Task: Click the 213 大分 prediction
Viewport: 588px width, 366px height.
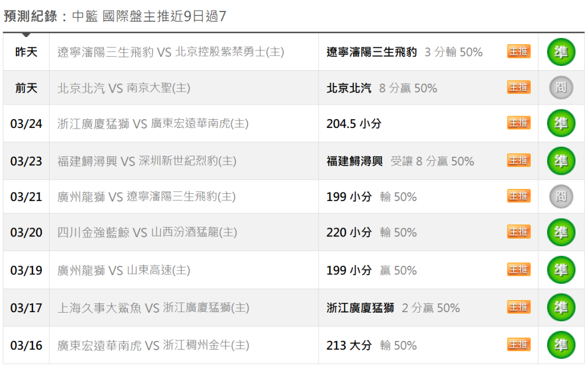Action: point(349,345)
